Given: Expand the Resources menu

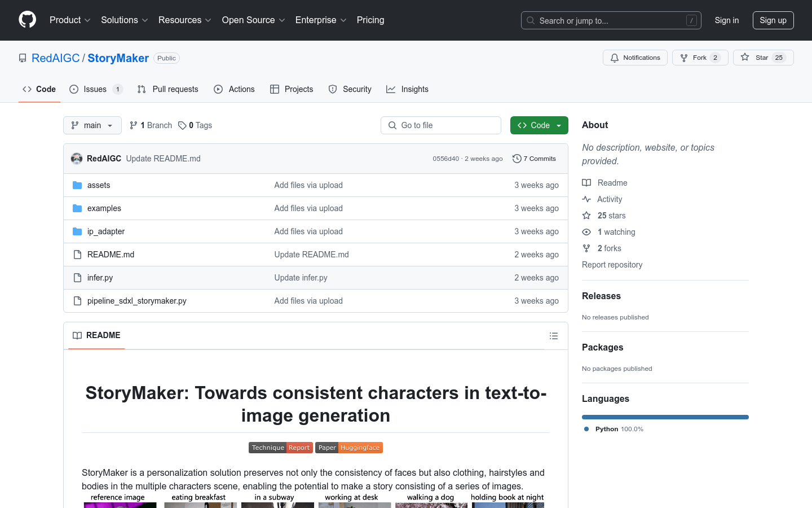Looking at the screenshot, I should (x=185, y=20).
